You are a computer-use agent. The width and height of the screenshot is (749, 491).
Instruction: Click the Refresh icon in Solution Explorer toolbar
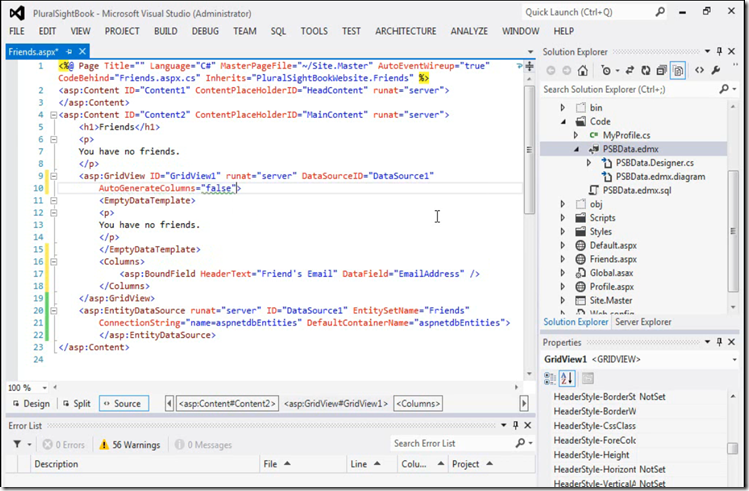[x=645, y=71]
